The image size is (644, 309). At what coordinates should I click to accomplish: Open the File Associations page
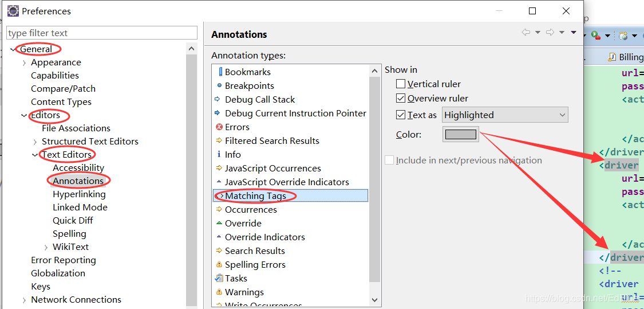point(76,128)
